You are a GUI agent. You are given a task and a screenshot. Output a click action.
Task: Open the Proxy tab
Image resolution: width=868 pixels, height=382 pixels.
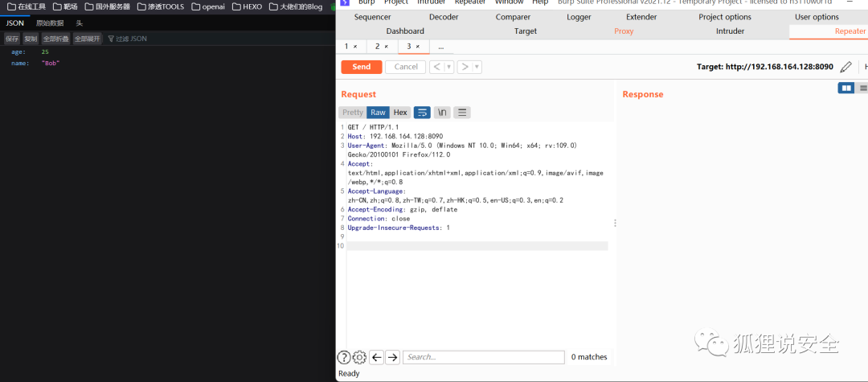[x=624, y=31]
